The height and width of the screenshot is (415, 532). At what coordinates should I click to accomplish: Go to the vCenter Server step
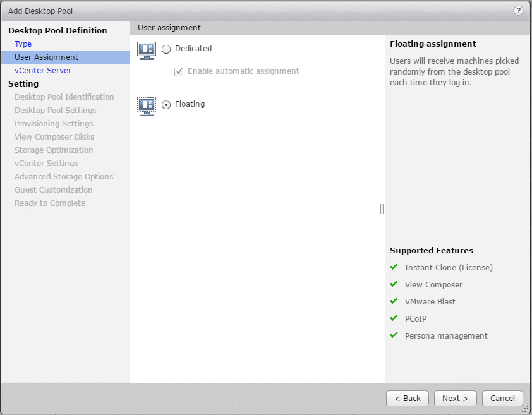(x=43, y=71)
